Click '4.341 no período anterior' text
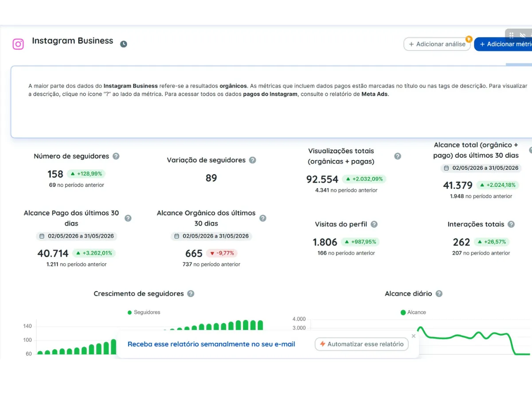 pos(346,190)
